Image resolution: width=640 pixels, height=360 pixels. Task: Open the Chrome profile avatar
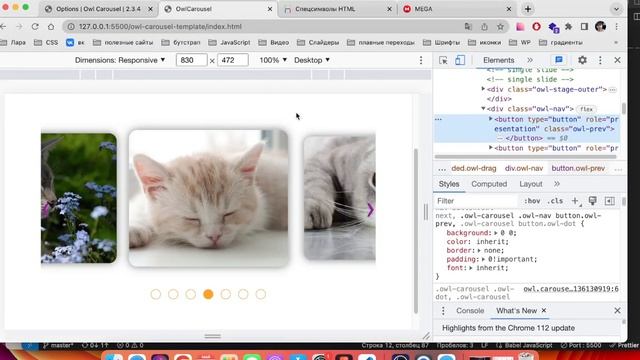600,27
